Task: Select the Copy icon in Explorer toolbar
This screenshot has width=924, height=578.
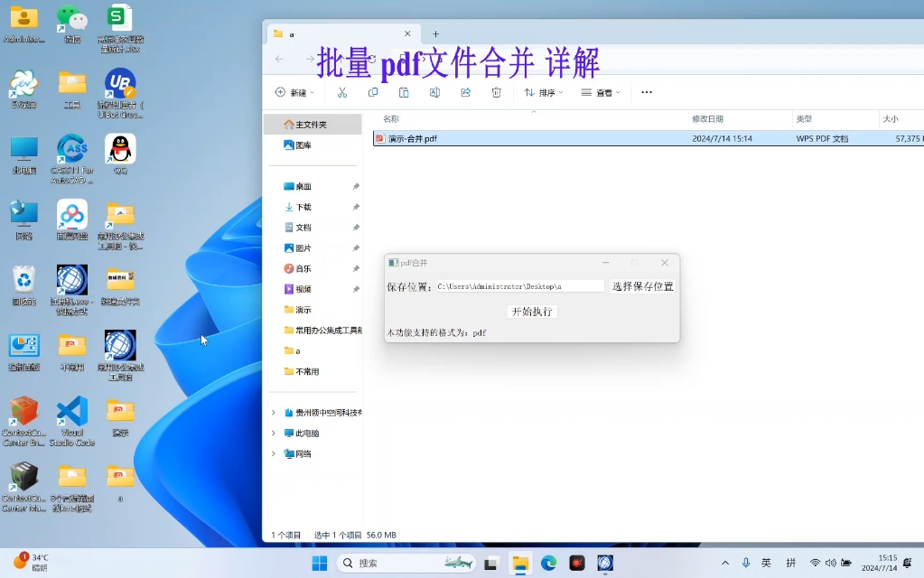Action: 372,92
